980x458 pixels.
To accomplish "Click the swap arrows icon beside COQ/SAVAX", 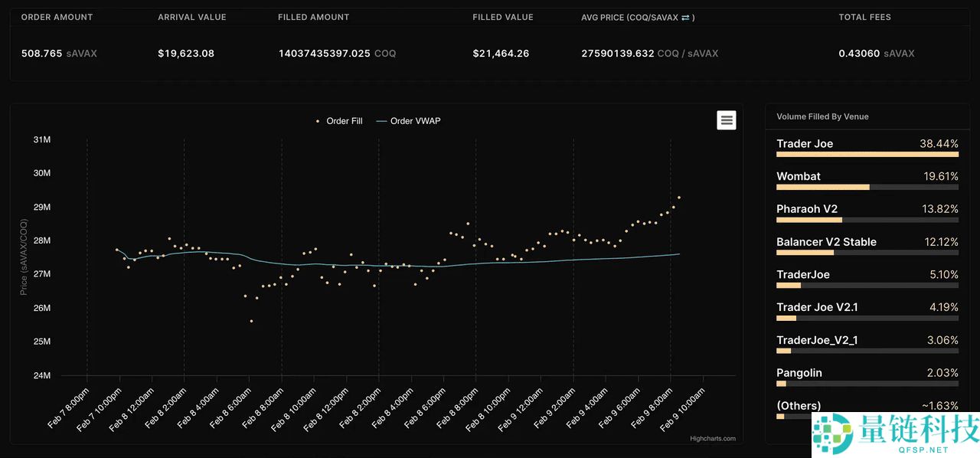I will point(686,18).
